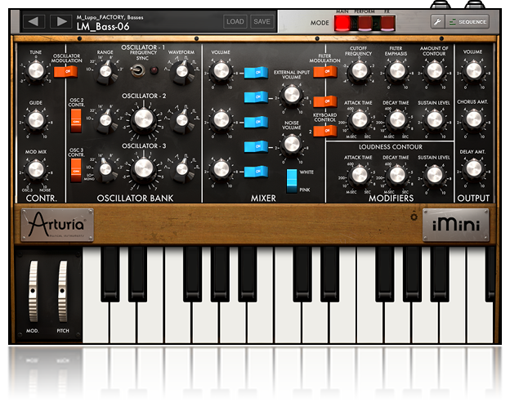Go to the previous preset arrow
This screenshot has width=510, height=420.
click(34, 21)
